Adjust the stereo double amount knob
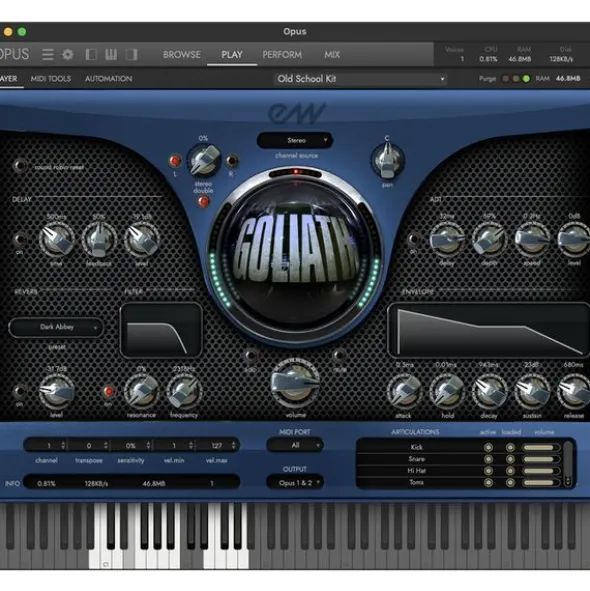590x591 pixels. click(204, 160)
